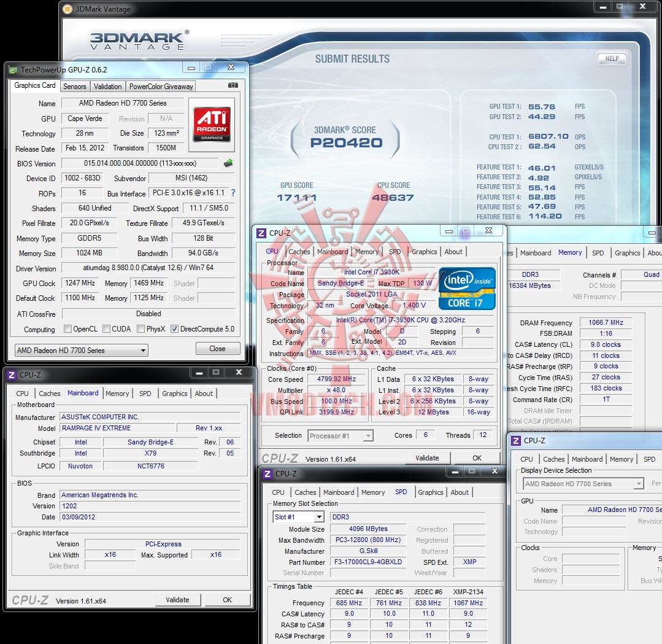Click the Core Speed value 4799.92 MHz

[x=336, y=379]
